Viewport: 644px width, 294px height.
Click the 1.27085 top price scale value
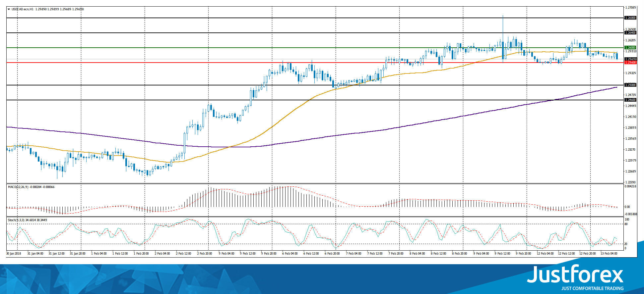630,7
